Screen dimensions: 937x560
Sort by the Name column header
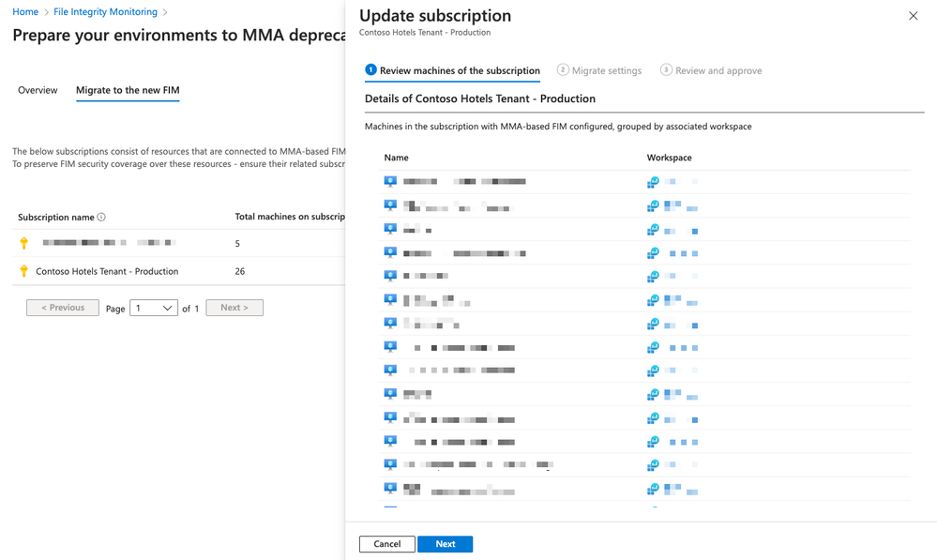coord(396,158)
